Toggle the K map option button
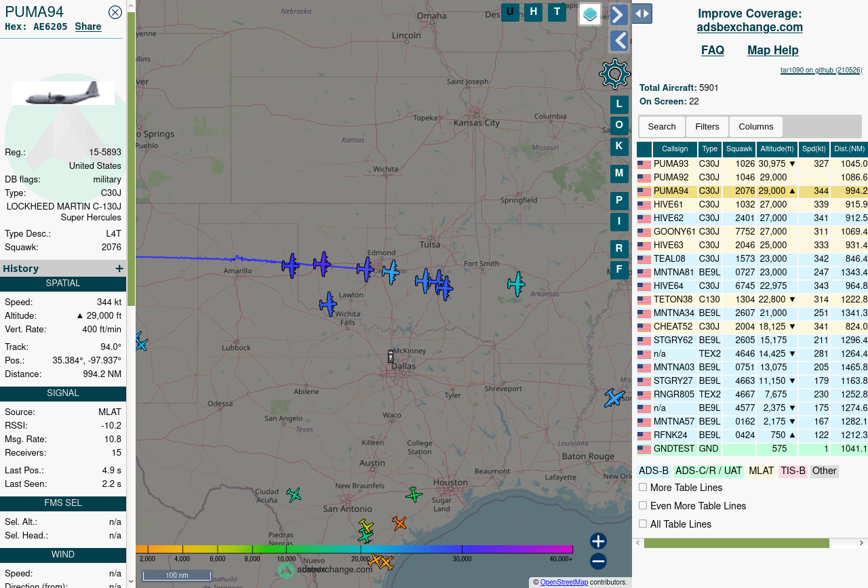The width and height of the screenshot is (868, 588). [619, 146]
